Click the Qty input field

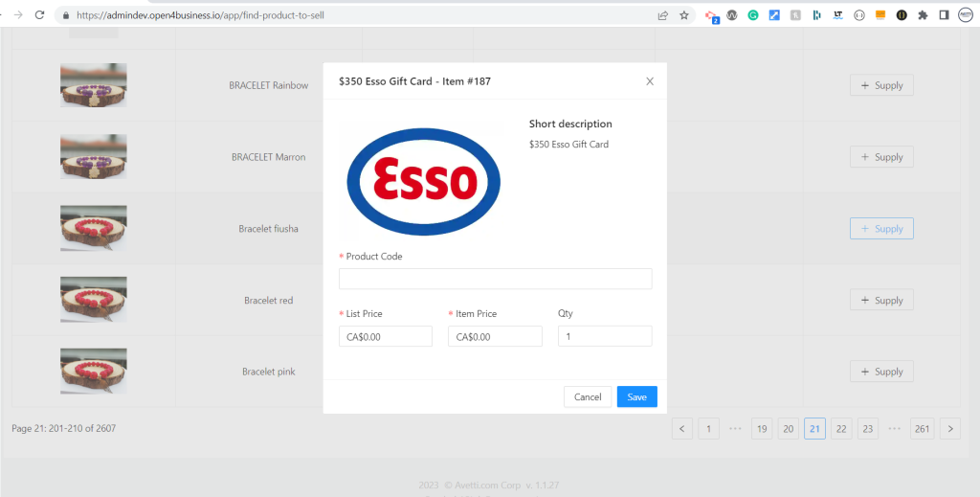pyautogui.click(x=605, y=336)
